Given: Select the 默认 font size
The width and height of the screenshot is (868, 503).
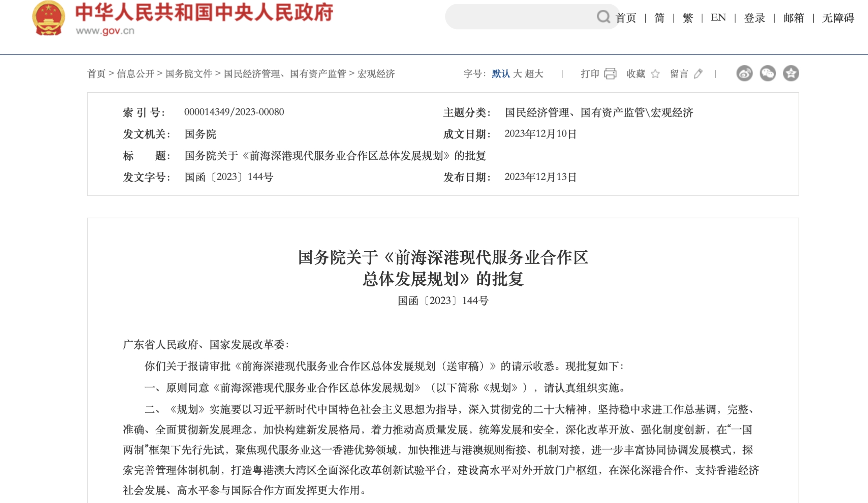Looking at the screenshot, I should tap(500, 74).
